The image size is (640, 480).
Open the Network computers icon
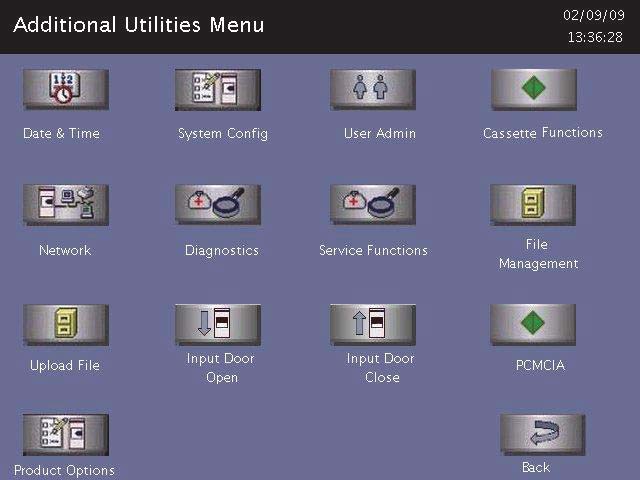pos(66,204)
